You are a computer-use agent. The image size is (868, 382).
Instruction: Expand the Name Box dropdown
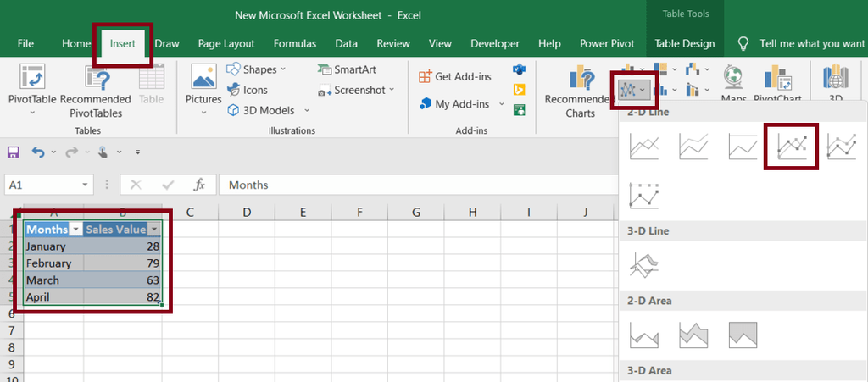point(85,185)
